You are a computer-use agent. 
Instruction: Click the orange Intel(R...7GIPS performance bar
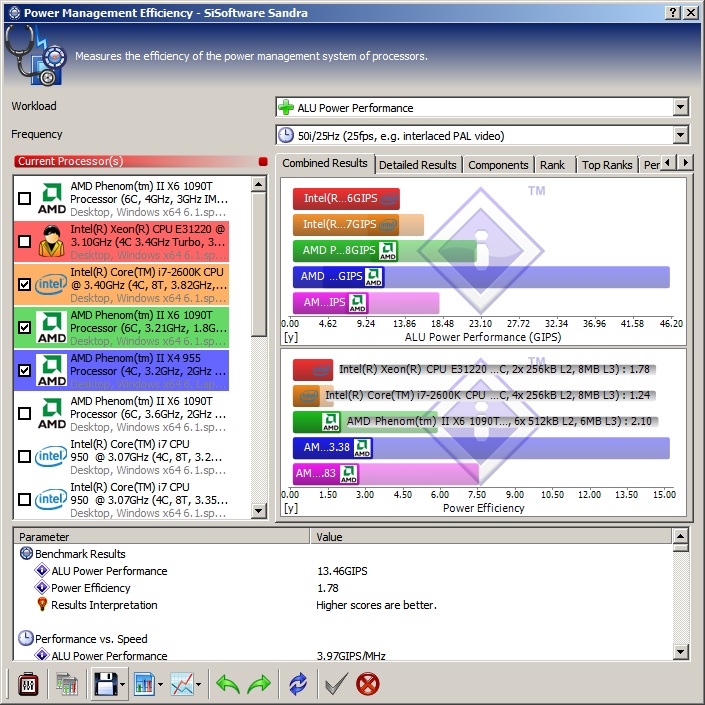[358, 225]
